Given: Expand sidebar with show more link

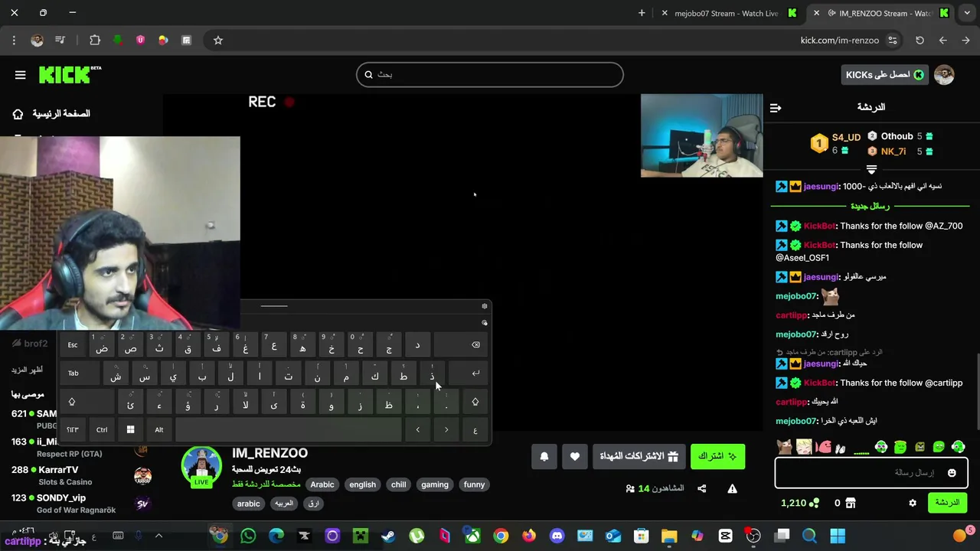Looking at the screenshot, I should (27, 370).
